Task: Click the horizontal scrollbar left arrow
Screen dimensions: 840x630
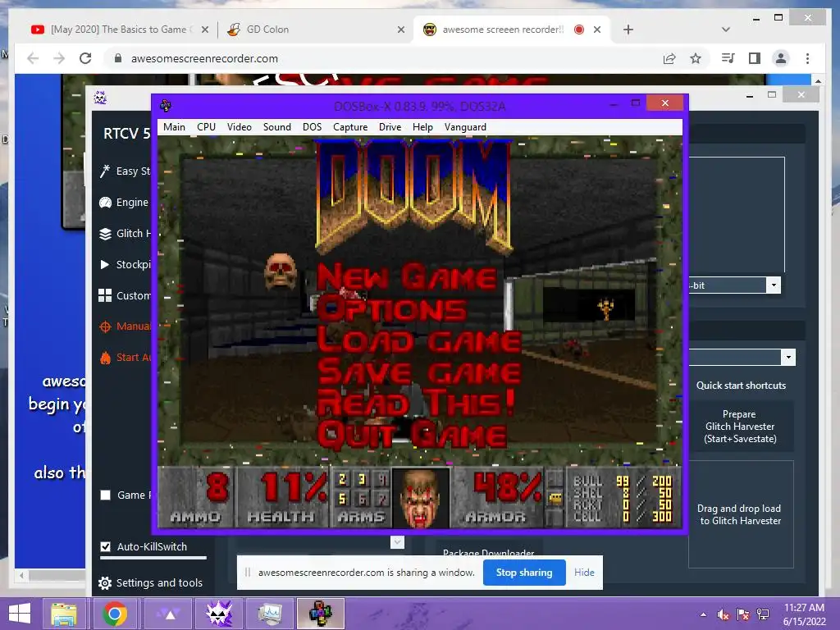Action: [21, 575]
